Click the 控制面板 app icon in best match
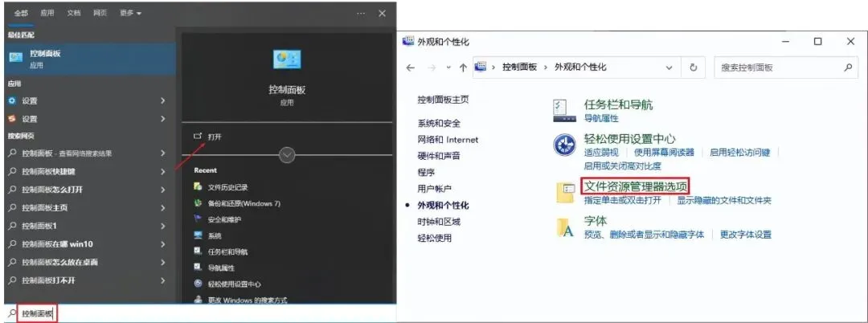Screen dimensions: 868x323 pyautogui.click(x=17, y=58)
